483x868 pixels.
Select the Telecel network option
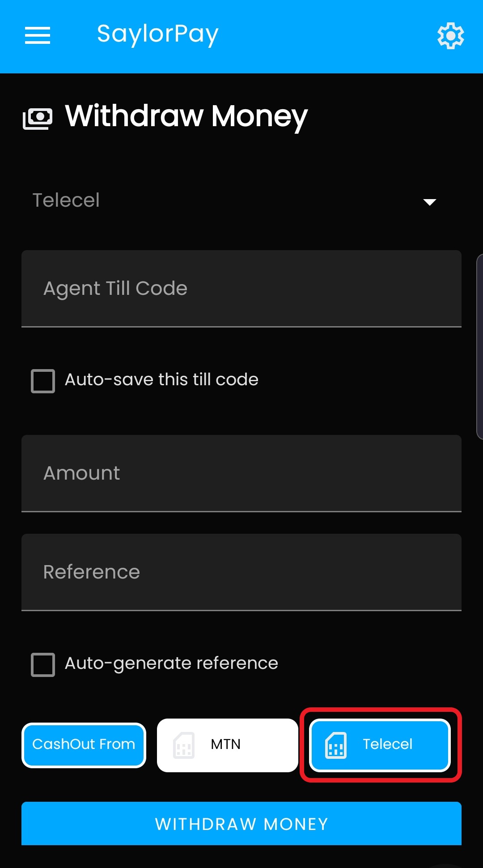(x=380, y=745)
